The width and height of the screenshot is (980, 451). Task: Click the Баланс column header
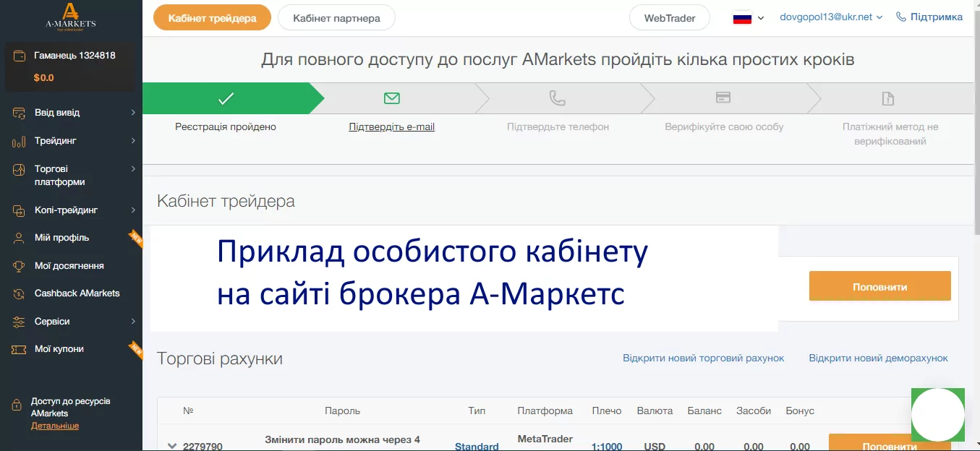pyautogui.click(x=704, y=411)
